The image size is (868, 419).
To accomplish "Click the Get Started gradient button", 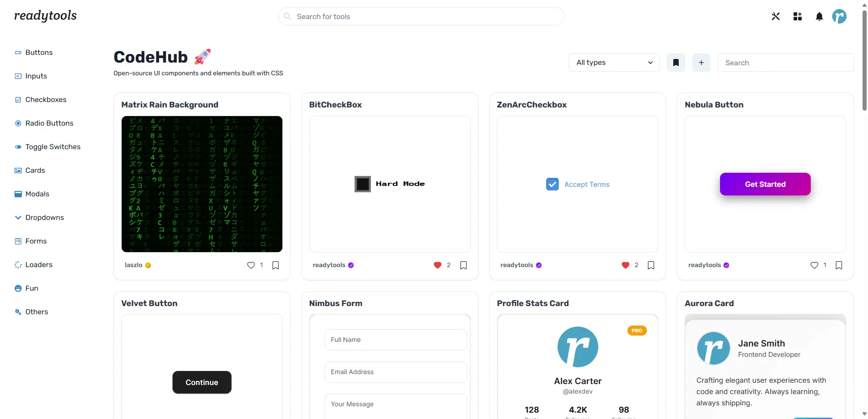I will tap(765, 184).
